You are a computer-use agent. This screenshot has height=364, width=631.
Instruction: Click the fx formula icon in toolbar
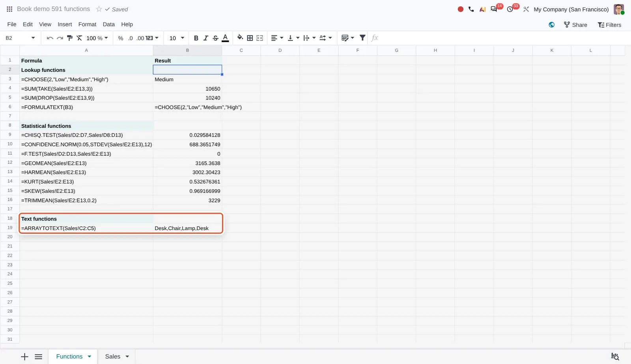click(x=375, y=38)
